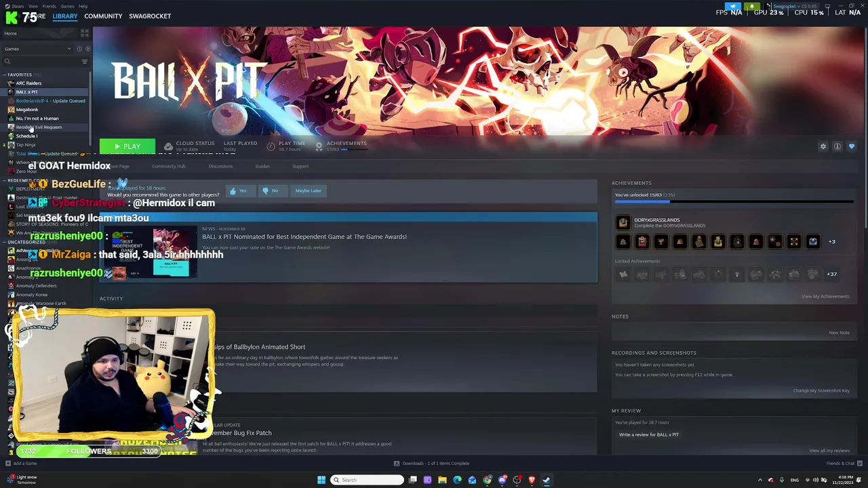868x488 pixels.
Task: Click the ready-to-play filter icon
Action: pos(87,49)
